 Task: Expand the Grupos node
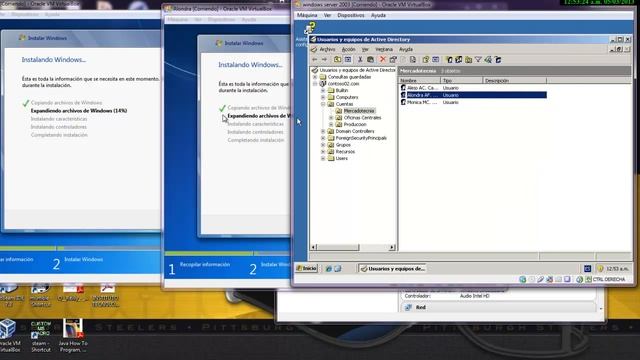point(323,145)
